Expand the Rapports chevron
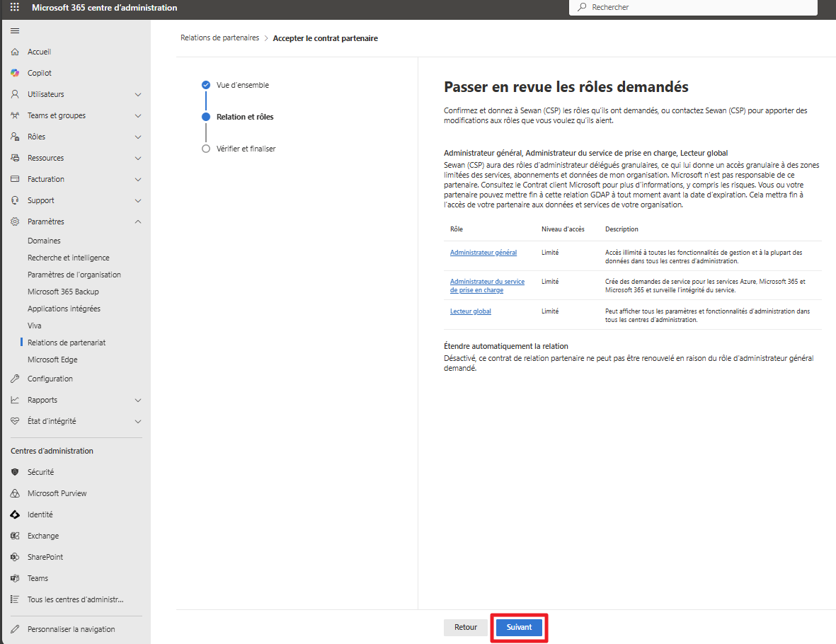The height and width of the screenshot is (644, 836). [138, 401]
